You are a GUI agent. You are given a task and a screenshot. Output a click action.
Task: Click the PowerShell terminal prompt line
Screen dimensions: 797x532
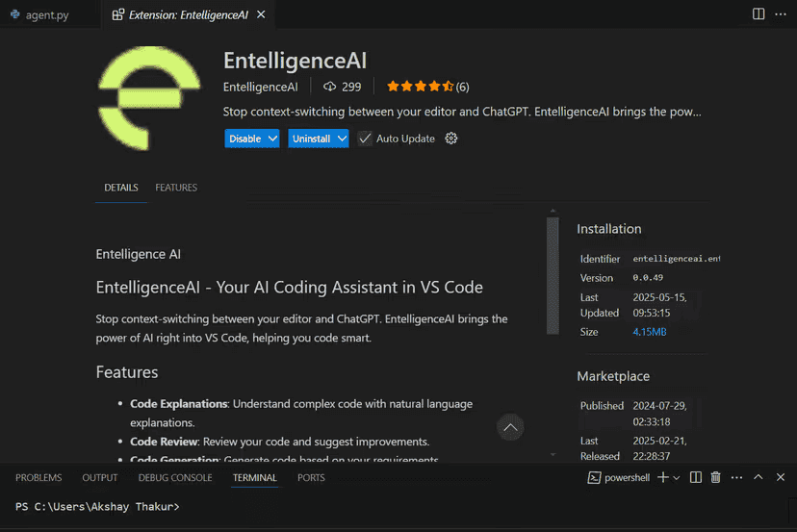pos(97,507)
